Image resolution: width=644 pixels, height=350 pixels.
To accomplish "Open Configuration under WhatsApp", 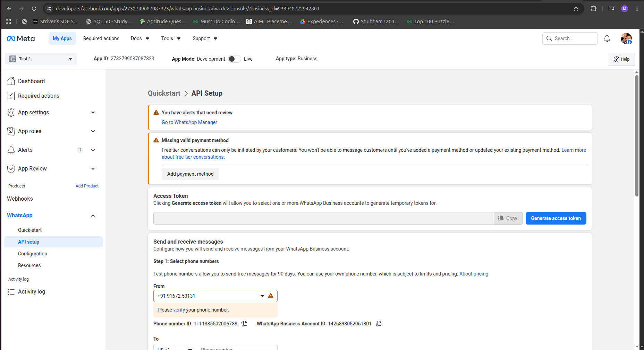I will tap(33, 254).
